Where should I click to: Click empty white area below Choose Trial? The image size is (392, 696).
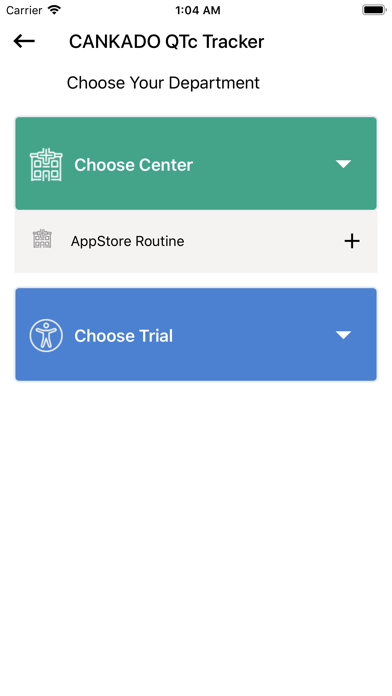click(x=196, y=533)
